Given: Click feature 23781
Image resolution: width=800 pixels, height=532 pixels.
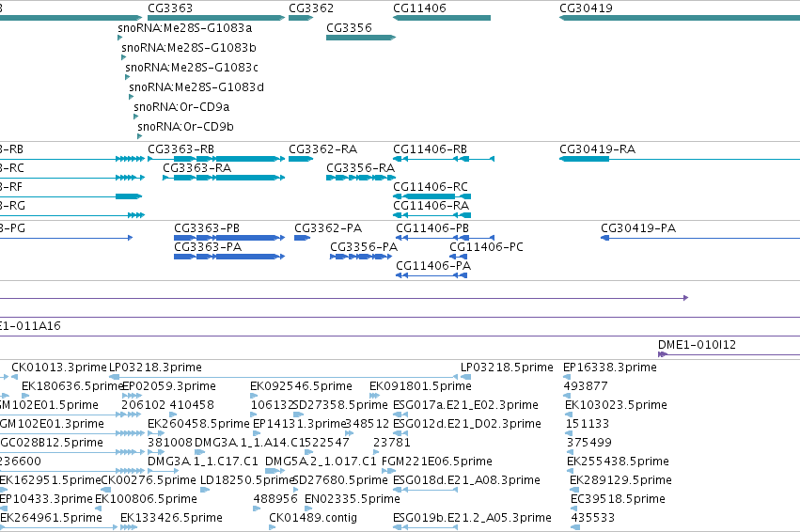Looking at the screenshot, I should pos(392,443).
